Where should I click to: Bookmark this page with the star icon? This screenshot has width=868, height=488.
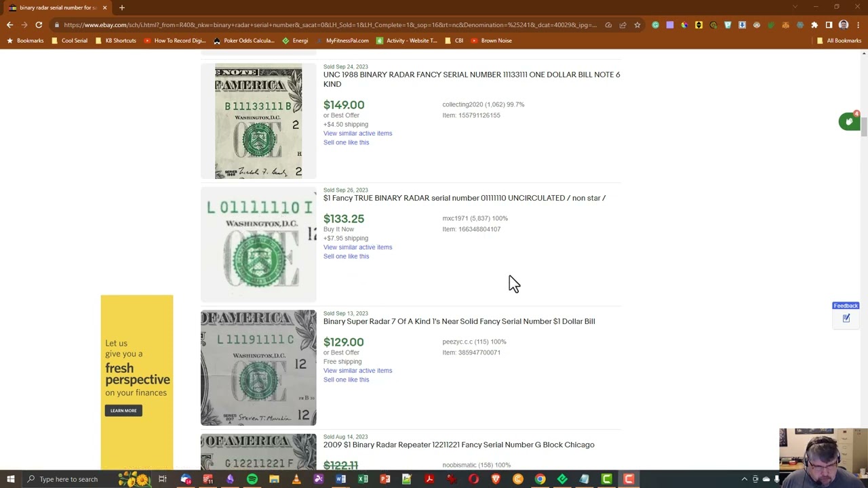click(x=637, y=25)
